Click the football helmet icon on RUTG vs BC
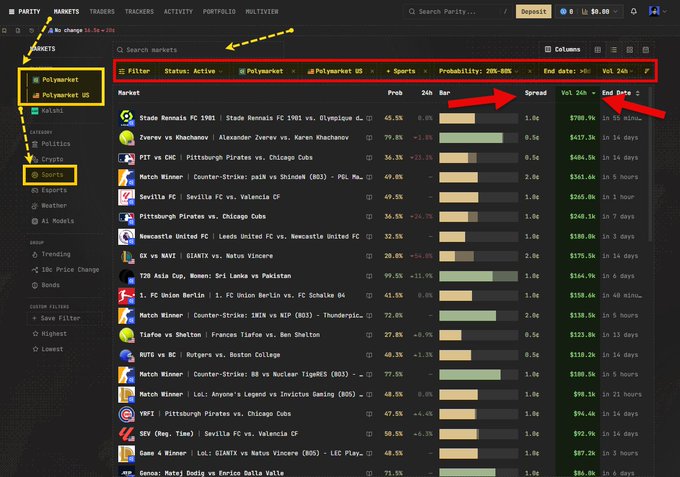 (127, 355)
